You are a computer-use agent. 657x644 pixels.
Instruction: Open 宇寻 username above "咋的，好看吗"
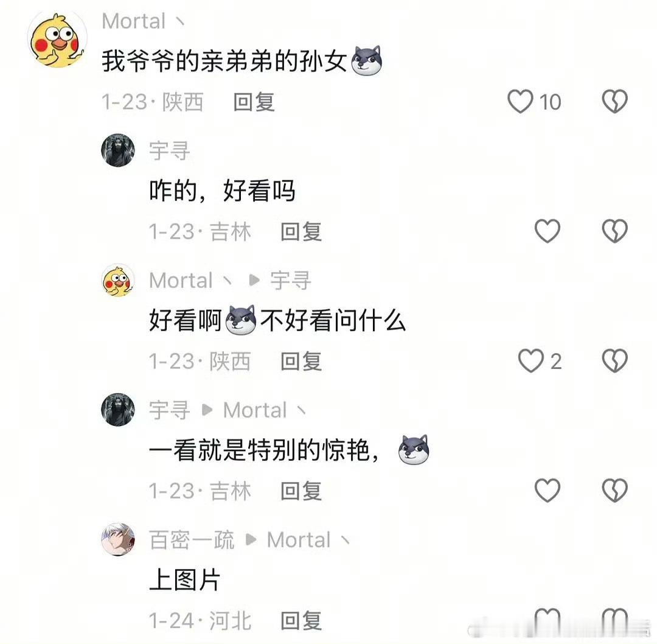point(170,150)
